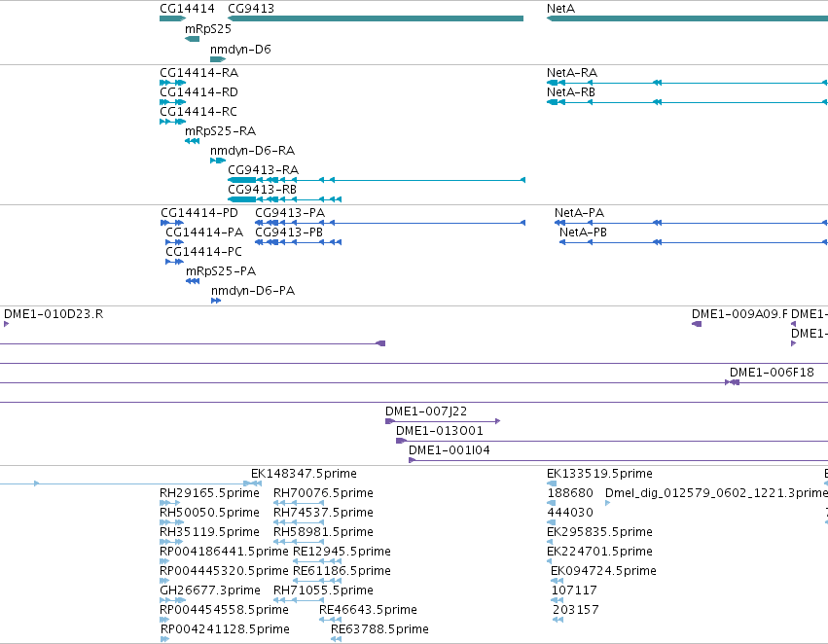
Task: Click the RE12945.5prime EST label
Action: pos(342,552)
